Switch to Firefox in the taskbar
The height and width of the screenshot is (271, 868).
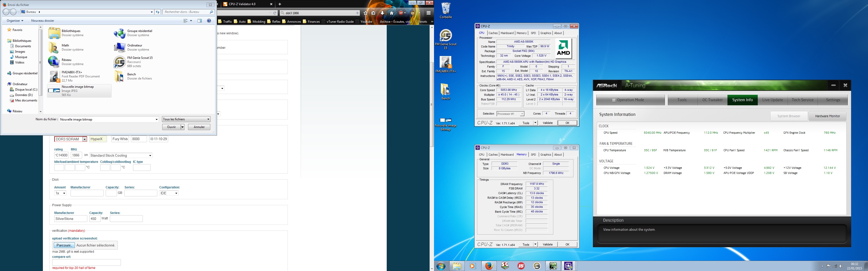click(x=489, y=266)
